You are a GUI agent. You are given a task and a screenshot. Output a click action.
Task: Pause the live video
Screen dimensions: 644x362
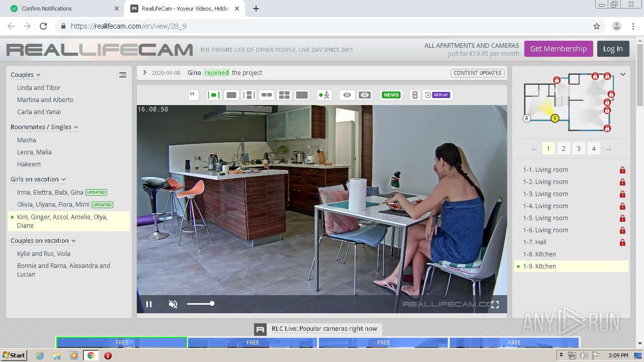(149, 304)
